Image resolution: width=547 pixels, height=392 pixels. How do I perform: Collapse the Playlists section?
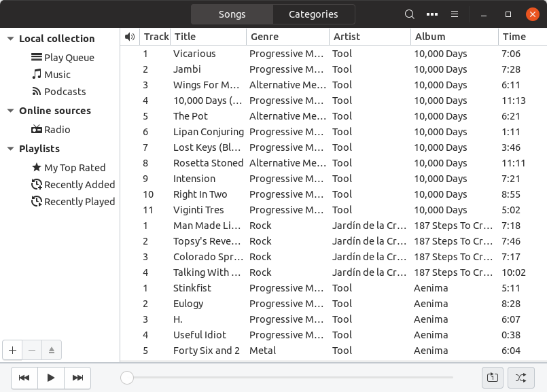10,149
